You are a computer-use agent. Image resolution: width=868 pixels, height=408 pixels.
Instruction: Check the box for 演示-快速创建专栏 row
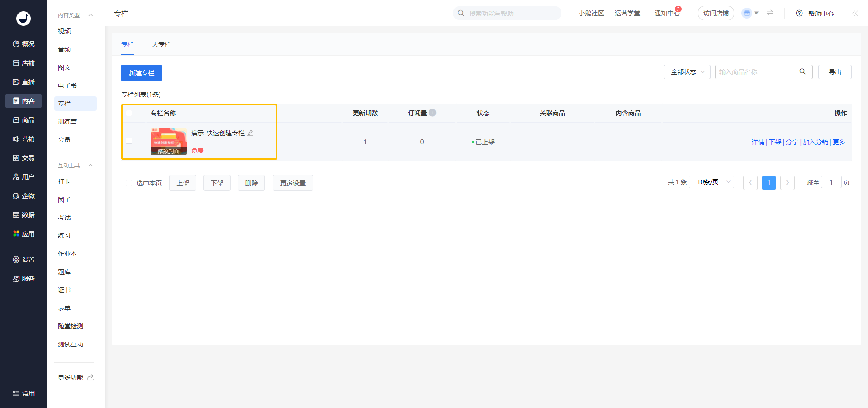129,141
